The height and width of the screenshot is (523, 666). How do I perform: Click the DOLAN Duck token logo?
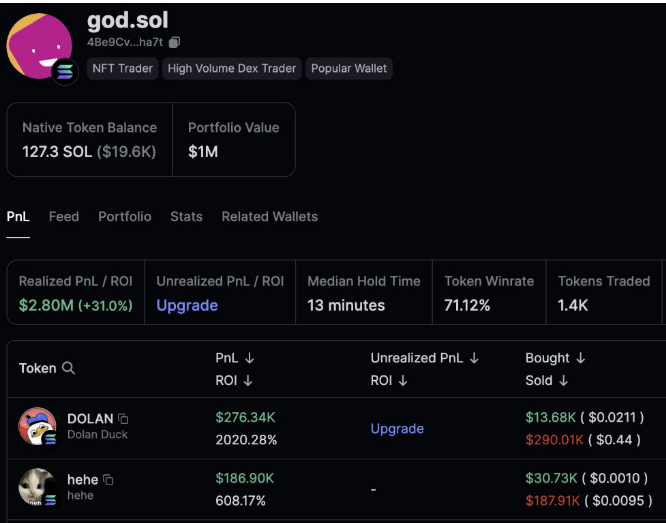pyautogui.click(x=37, y=426)
